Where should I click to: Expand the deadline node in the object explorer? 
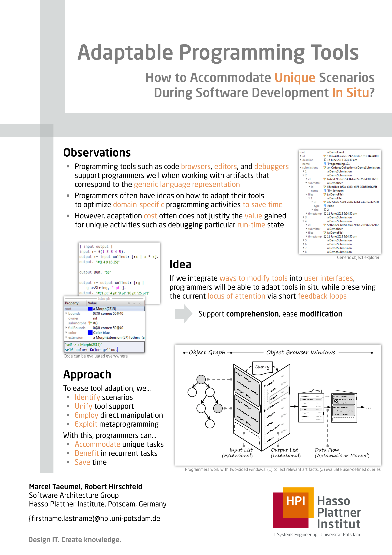[301, 160]
